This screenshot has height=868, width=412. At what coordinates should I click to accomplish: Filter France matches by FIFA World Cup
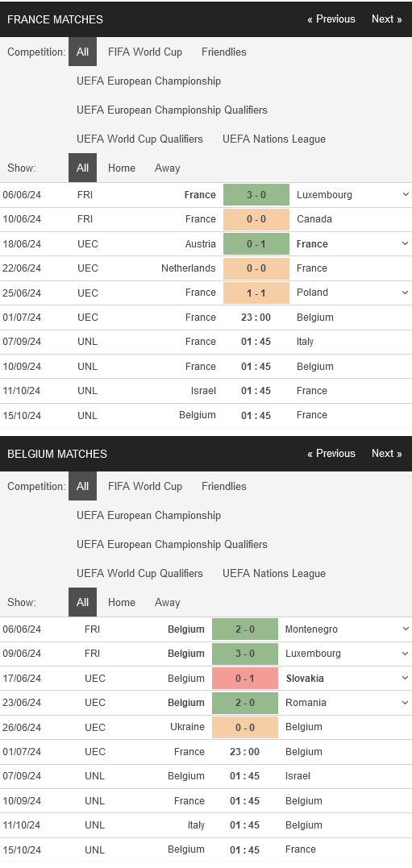click(x=145, y=52)
